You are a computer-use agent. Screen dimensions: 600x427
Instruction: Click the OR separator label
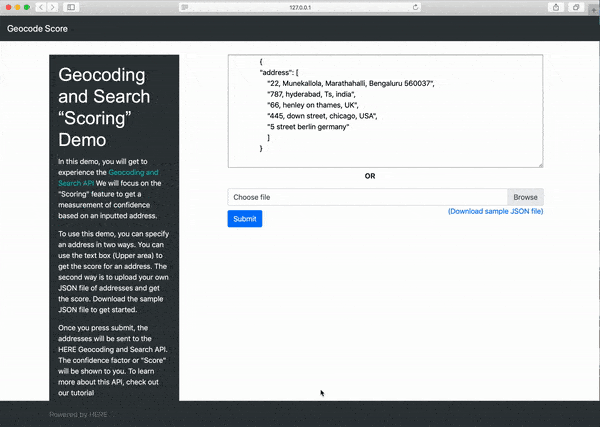coord(370,176)
